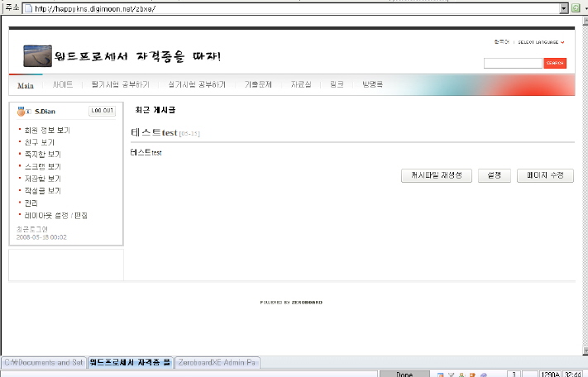Switch to the ZeroboardXE Admin Page tab
Viewport: 588px width, 377px height.
tap(218, 362)
